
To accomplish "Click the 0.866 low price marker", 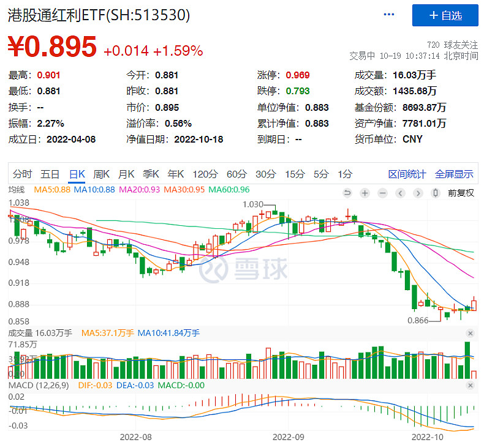I will [x=418, y=321].
